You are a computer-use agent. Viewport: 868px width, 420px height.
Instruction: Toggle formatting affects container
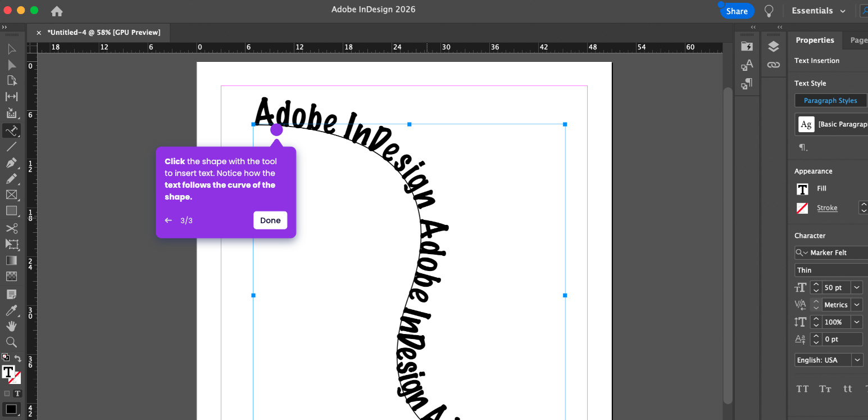pyautogui.click(x=7, y=394)
